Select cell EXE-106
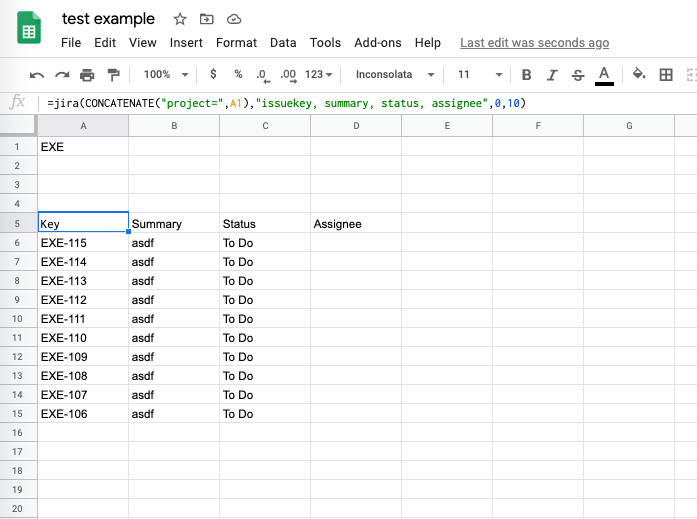Image resolution: width=697 pixels, height=519 pixels. (x=83, y=414)
